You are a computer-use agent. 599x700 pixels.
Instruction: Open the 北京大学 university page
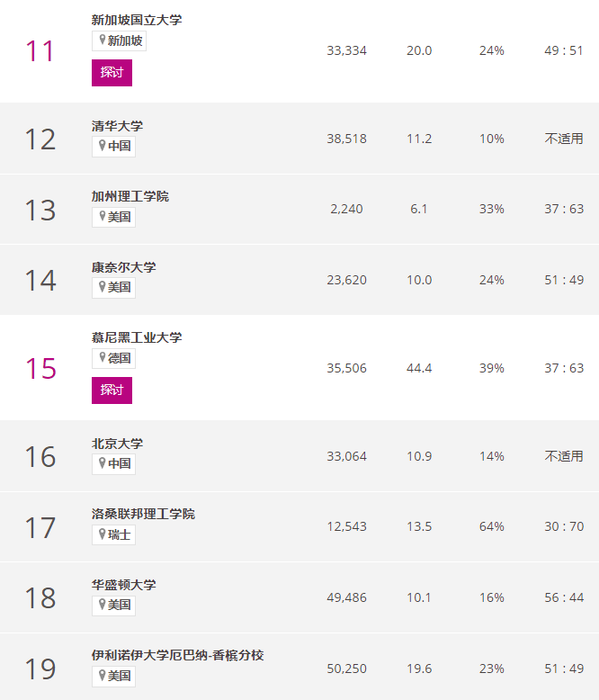(118, 444)
